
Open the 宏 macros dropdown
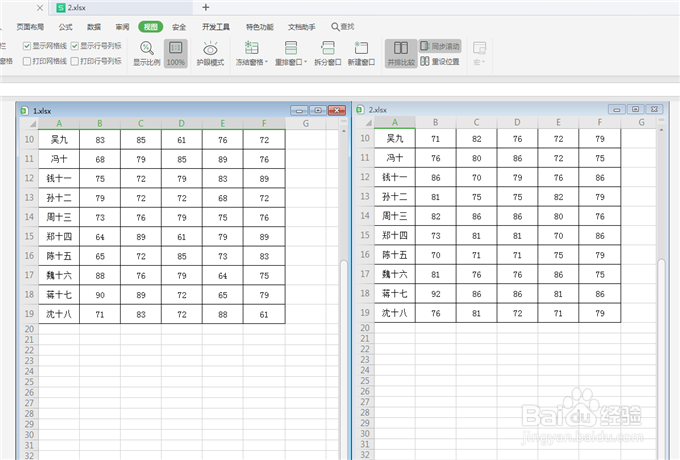[x=479, y=53]
